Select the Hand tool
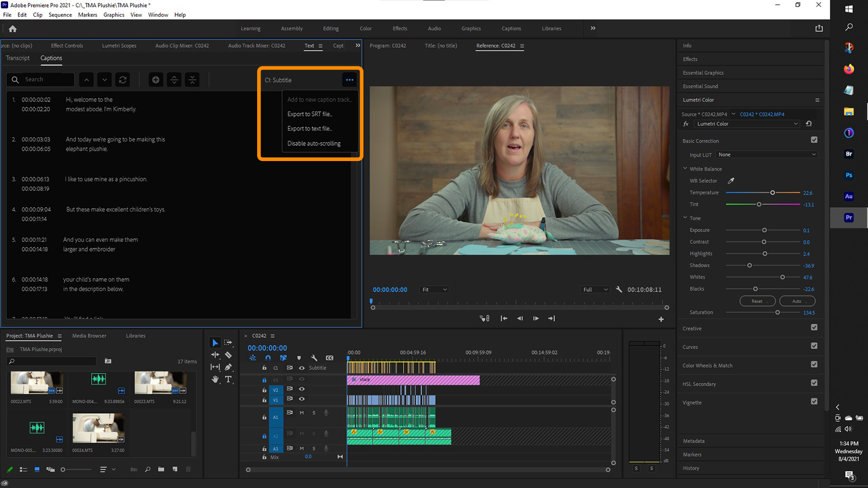The width and height of the screenshot is (868, 488). point(215,380)
